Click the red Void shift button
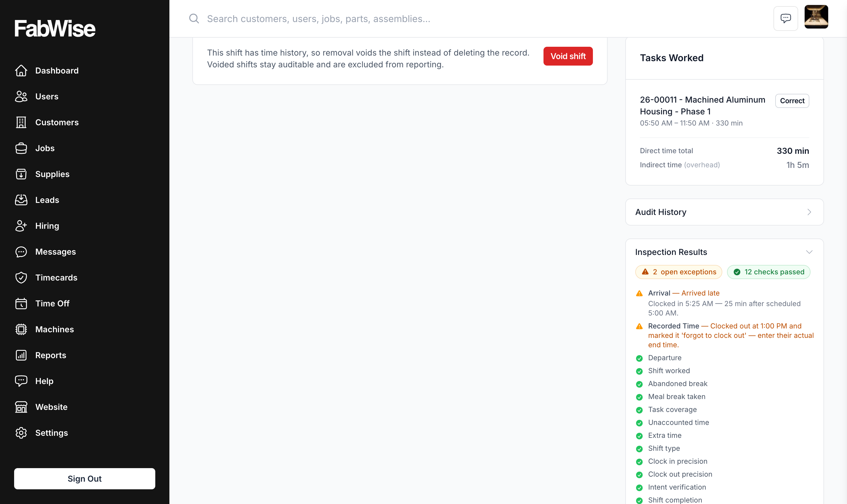This screenshot has height=504, width=847. pyautogui.click(x=568, y=56)
